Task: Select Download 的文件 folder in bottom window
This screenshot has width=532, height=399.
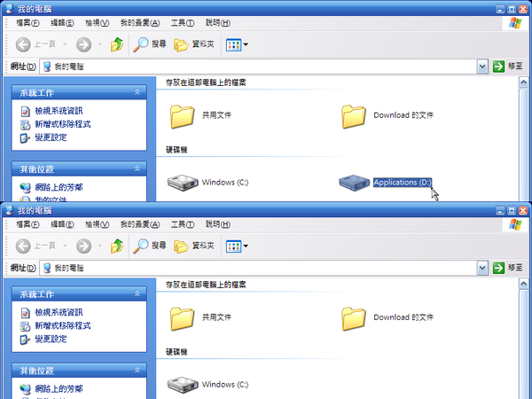Action: coord(387,318)
